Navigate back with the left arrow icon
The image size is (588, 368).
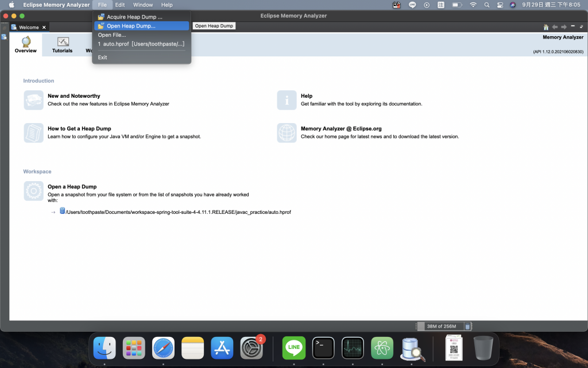555,27
